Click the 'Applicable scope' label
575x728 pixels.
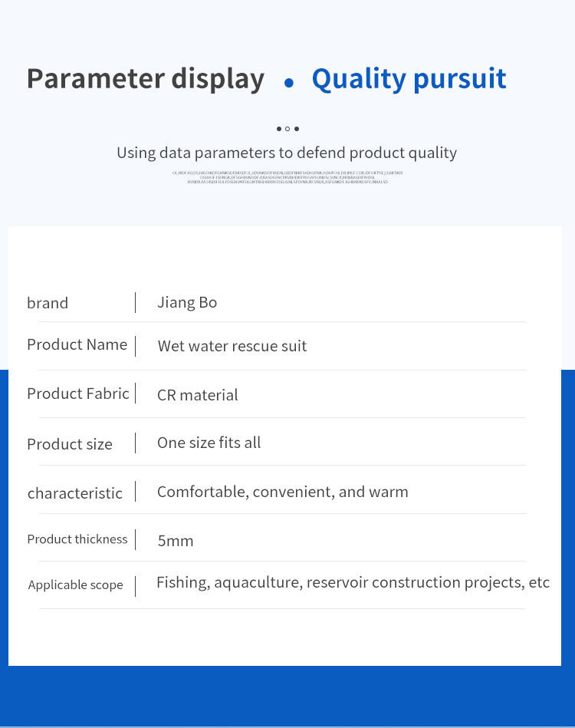75,585
